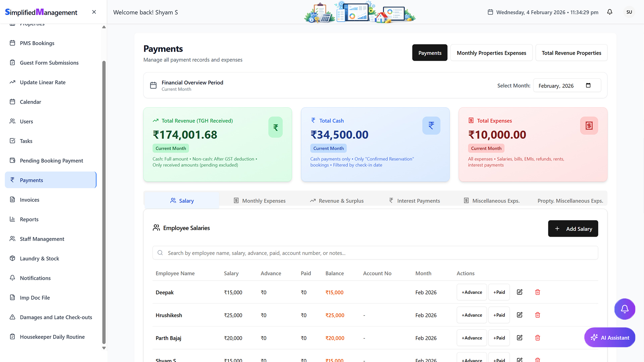Screen dimensions: 644x362
Task: Switch to Monthly Expenses tab
Action: click(259, 201)
